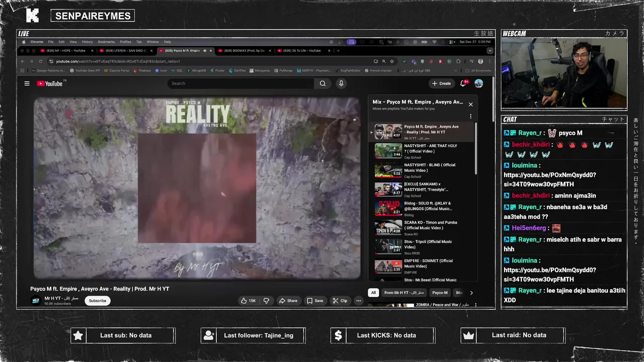Open the Chrome History menu
Screen dimensions: 644x362
(x=88, y=42)
